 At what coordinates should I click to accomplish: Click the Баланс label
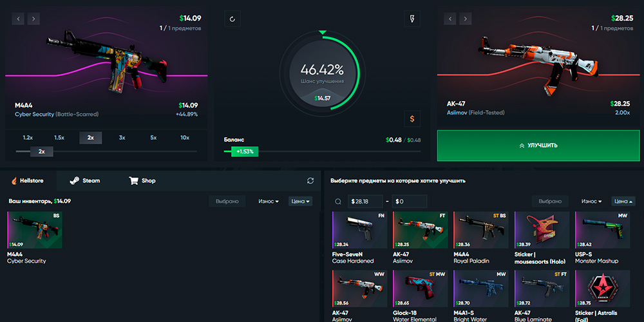234,140
